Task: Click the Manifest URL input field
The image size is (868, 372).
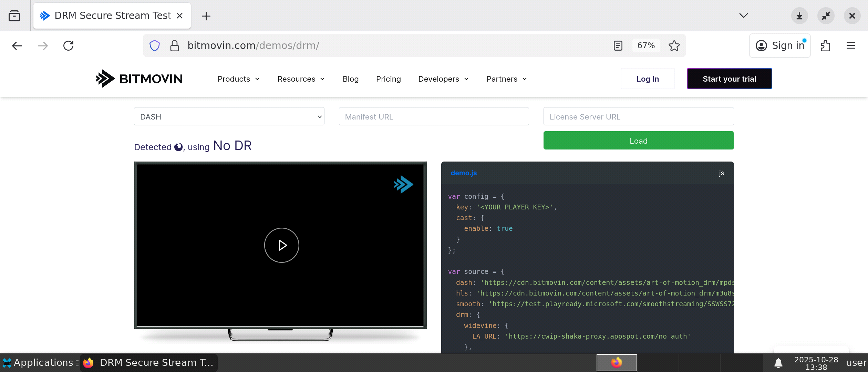Action: point(434,116)
